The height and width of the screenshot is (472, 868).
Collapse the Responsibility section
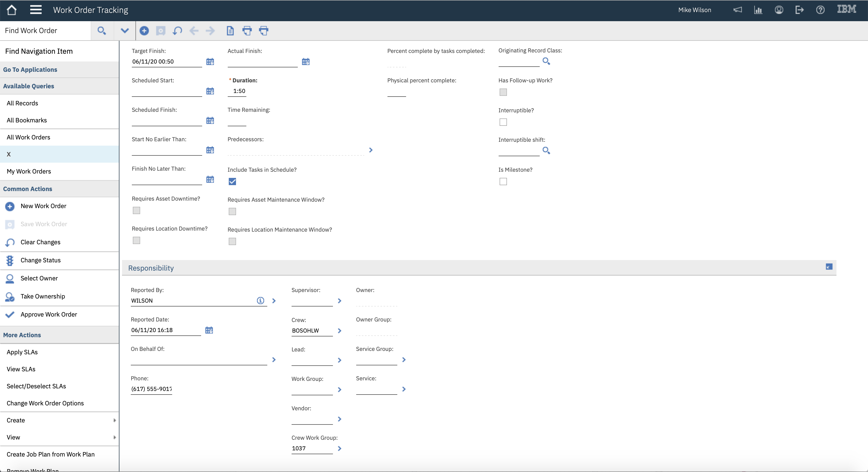coord(829,267)
